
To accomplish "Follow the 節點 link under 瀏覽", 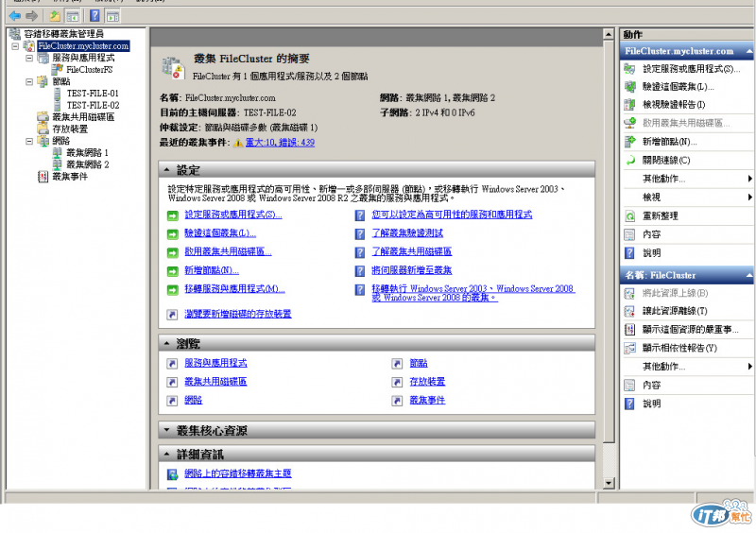I will click(x=419, y=363).
